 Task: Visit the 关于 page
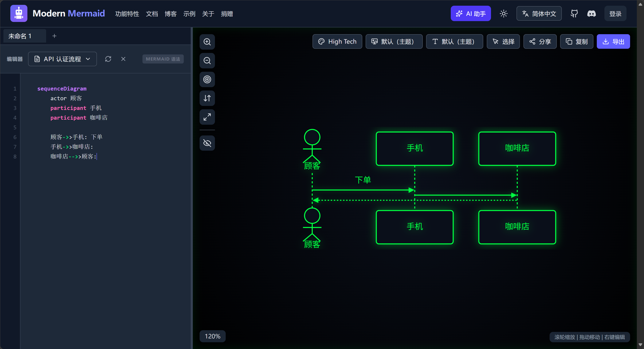point(208,14)
